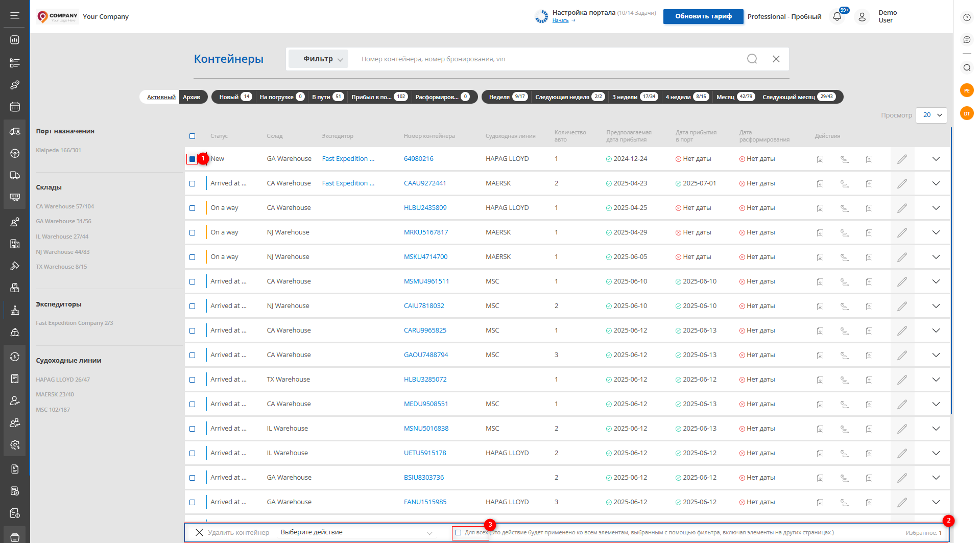Open the help question-mark icon at right
The width and height of the screenshot is (980, 543).
click(967, 17)
